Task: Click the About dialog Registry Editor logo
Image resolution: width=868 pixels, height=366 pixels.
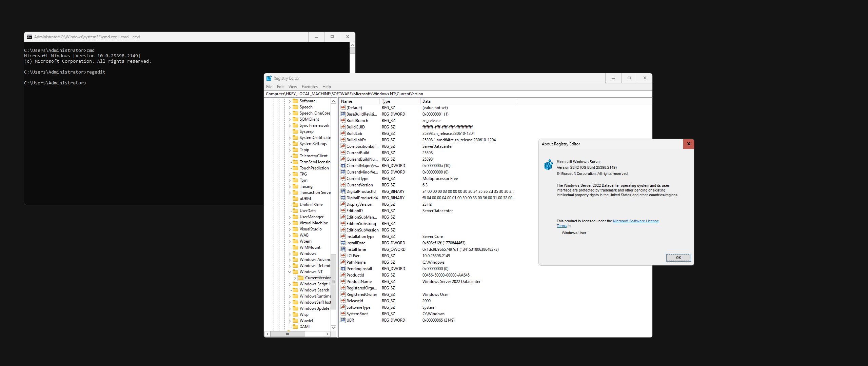Action: (548, 165)
